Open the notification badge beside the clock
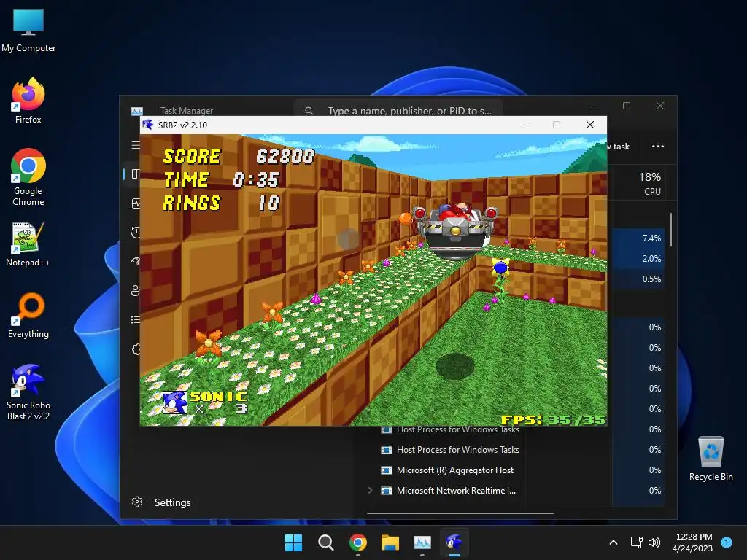Screen dimensions: 747x560 point(727,542)
